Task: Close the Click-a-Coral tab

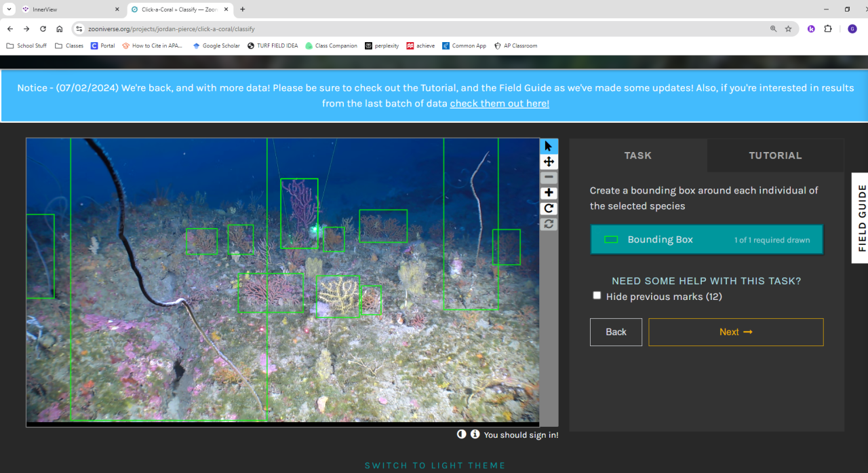Action: (226, 10)
